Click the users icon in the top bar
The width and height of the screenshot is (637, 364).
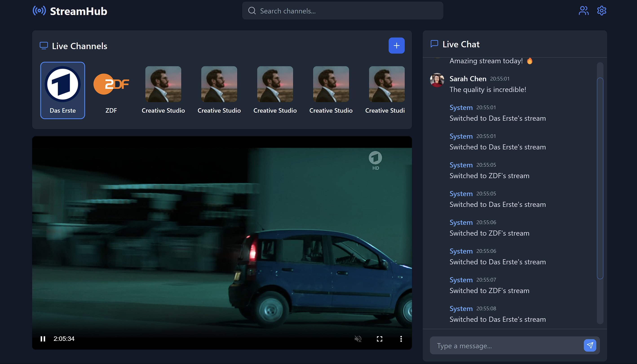click(584, 11)
